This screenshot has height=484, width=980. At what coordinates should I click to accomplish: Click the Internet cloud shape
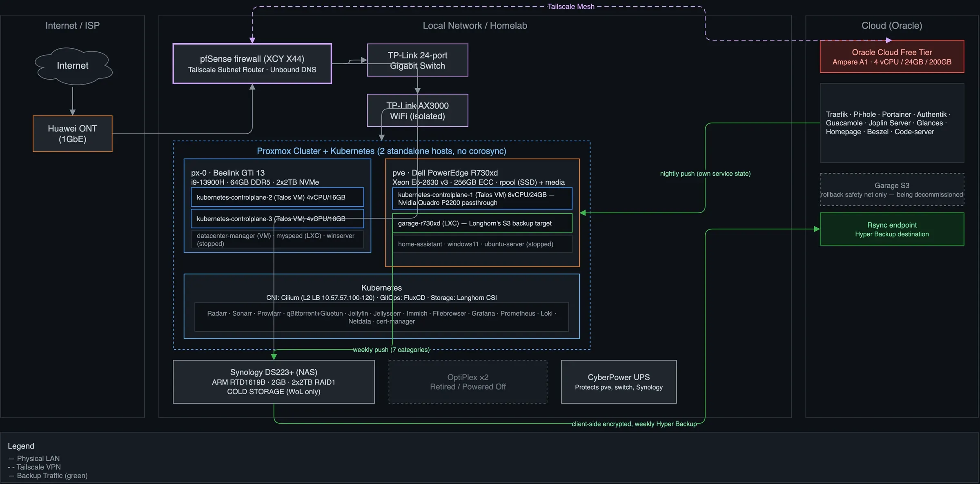coord(73,66)
